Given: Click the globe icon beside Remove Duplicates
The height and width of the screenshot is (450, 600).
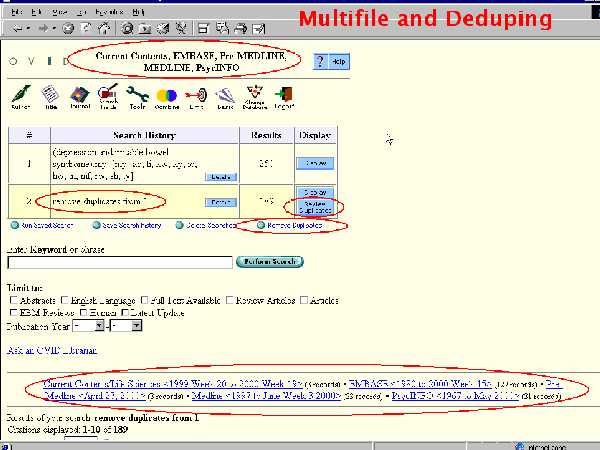Looking at the screenshot, I should 261,225.
